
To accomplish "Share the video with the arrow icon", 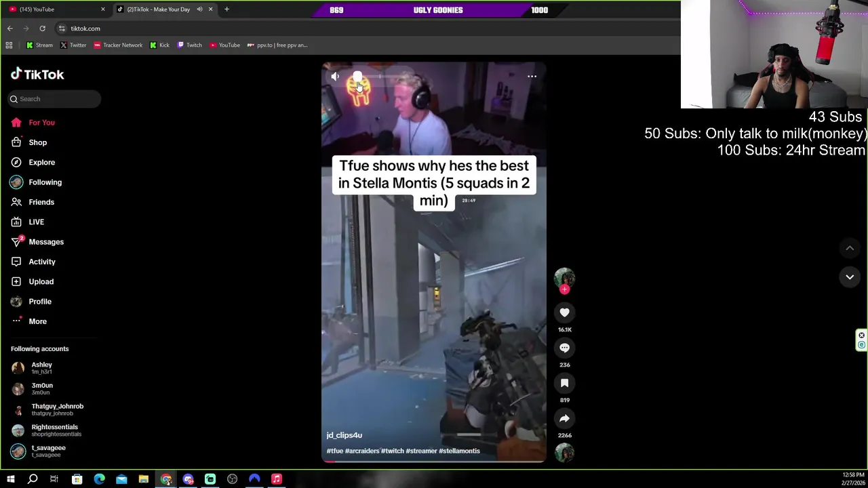I will point(564,418).
